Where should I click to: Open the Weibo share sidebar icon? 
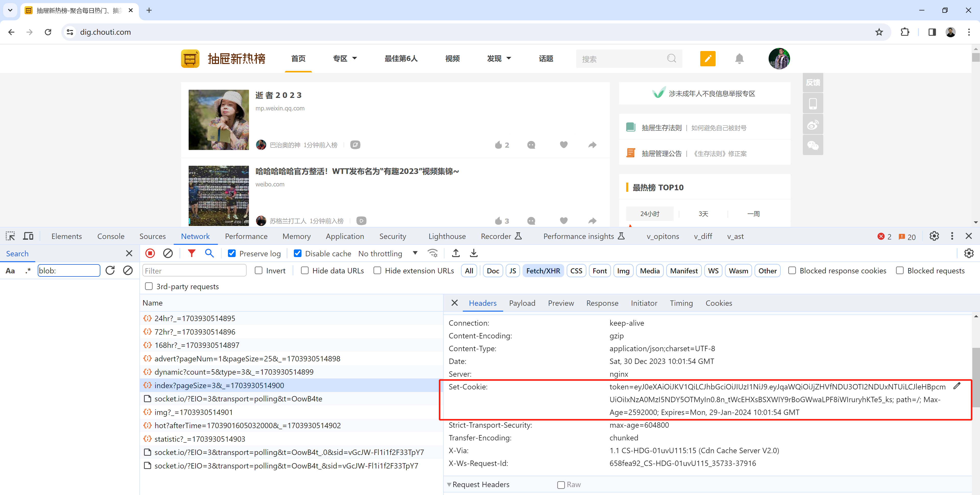pyautogui.click(x=813, y=125)
